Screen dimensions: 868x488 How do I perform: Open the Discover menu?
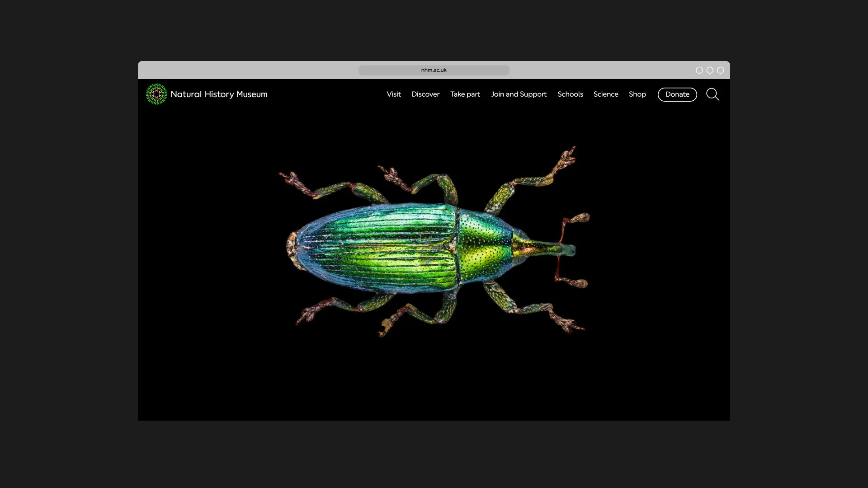[425, 94]
